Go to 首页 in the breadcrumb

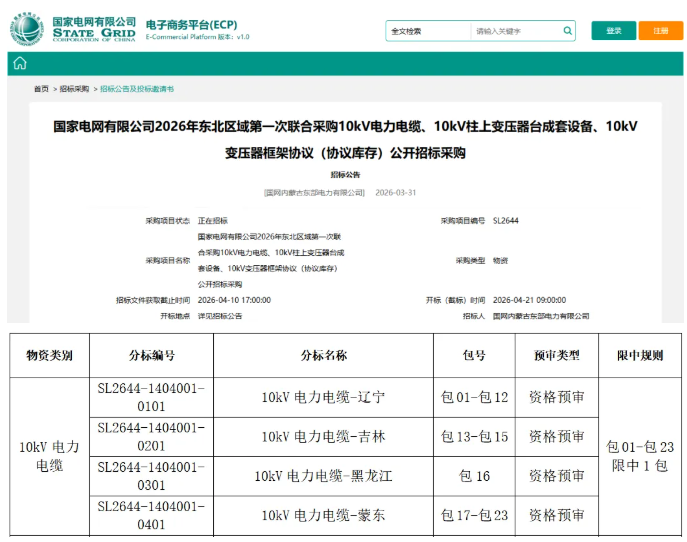coord(41,89)
